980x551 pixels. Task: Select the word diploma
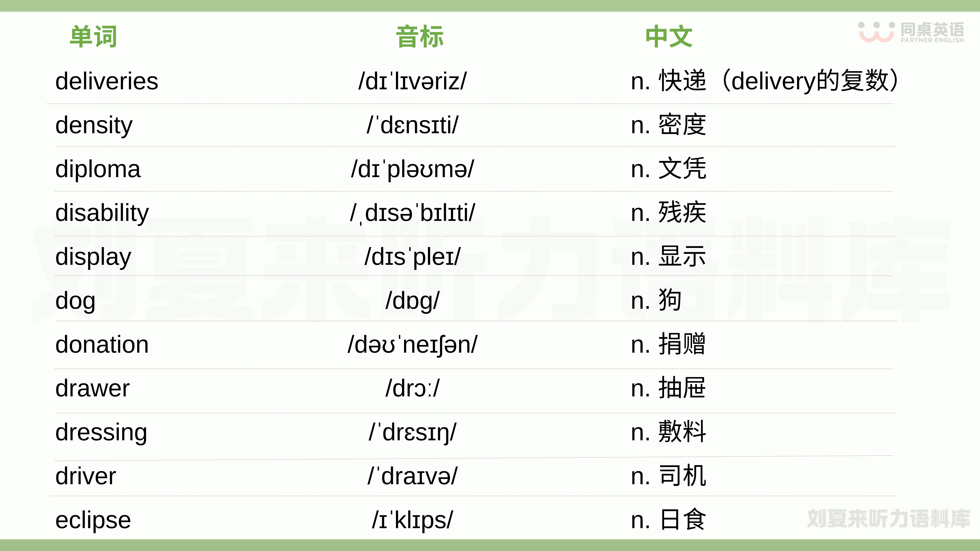click(98, 169)
